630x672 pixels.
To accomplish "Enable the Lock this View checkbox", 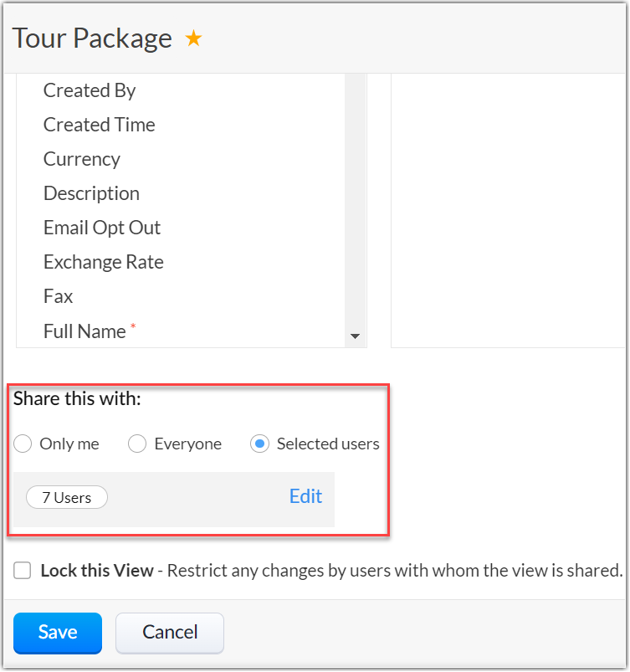I will 23,571.
